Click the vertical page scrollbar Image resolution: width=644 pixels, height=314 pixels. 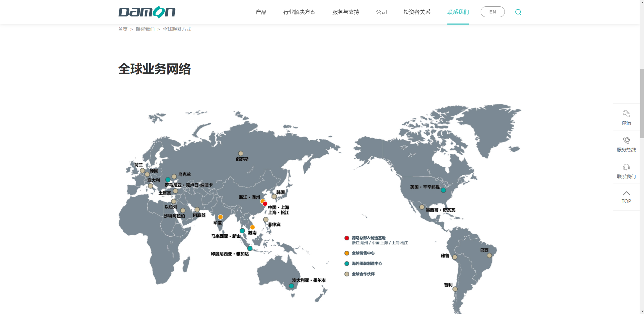coord(642,104)
